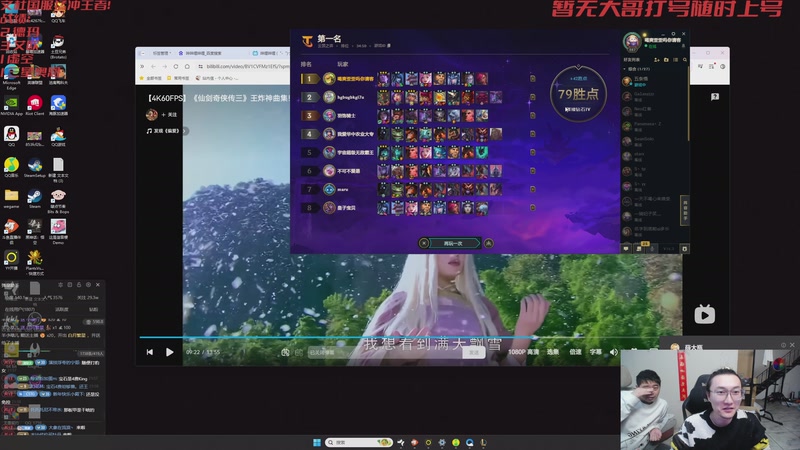Click the browser home button
The width and height of the screenshot is (800, 450).
click(187, 66)
